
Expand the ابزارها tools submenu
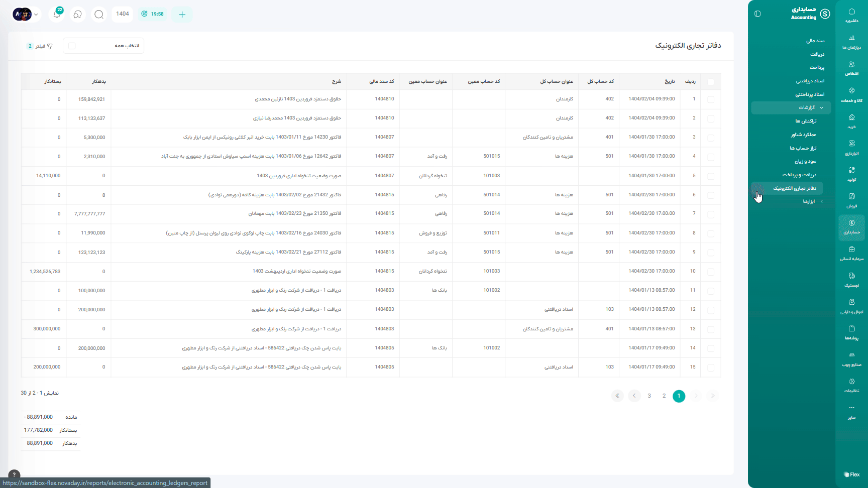click(x=809, y=201)
